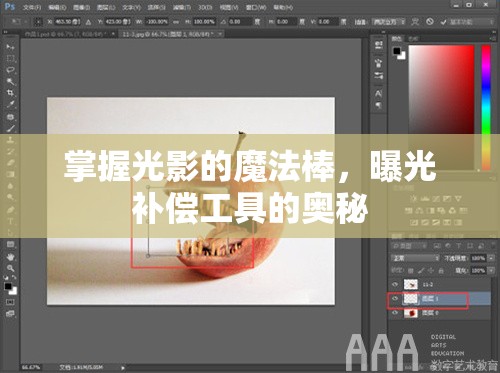The width and height of the screenshot is (500, 373).
Task: Open the Character panel icon
Action: pyautogui.click(x=378, y=94)
